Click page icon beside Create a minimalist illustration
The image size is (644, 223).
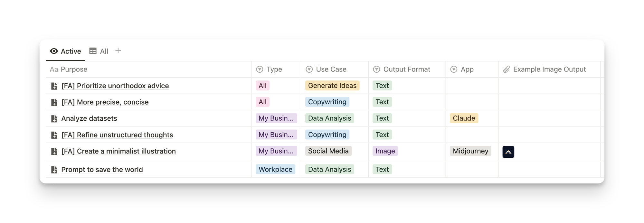[54, 152]
